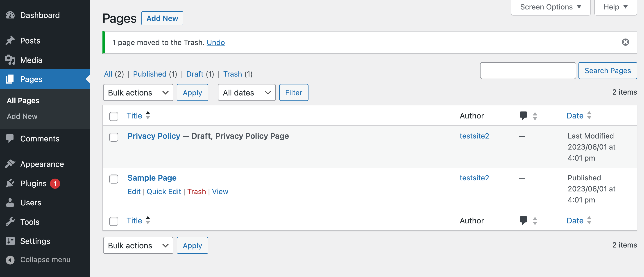
Task: Check the Sample Page row checkbox
Action: [x=113, y=179]
